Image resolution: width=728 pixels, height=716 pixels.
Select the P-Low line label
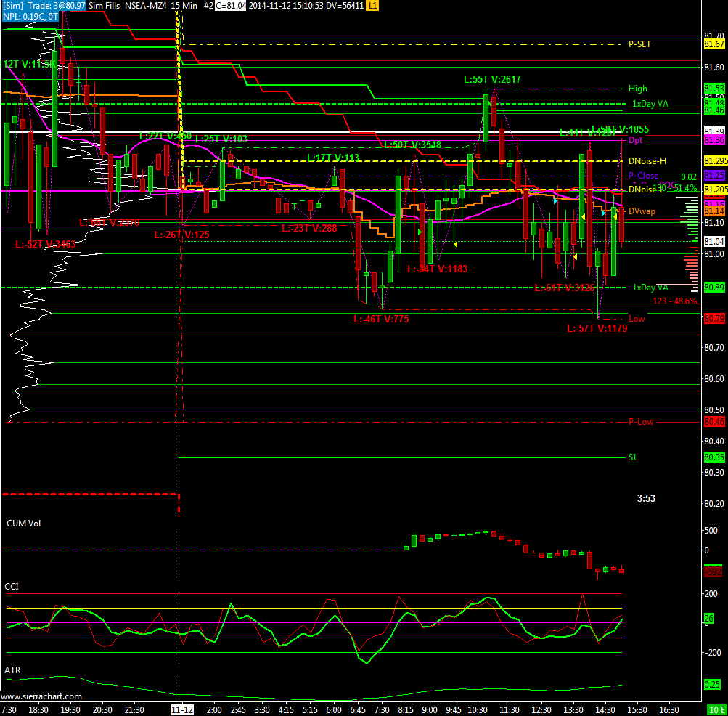pyautogui.click(x=641, y=422)
